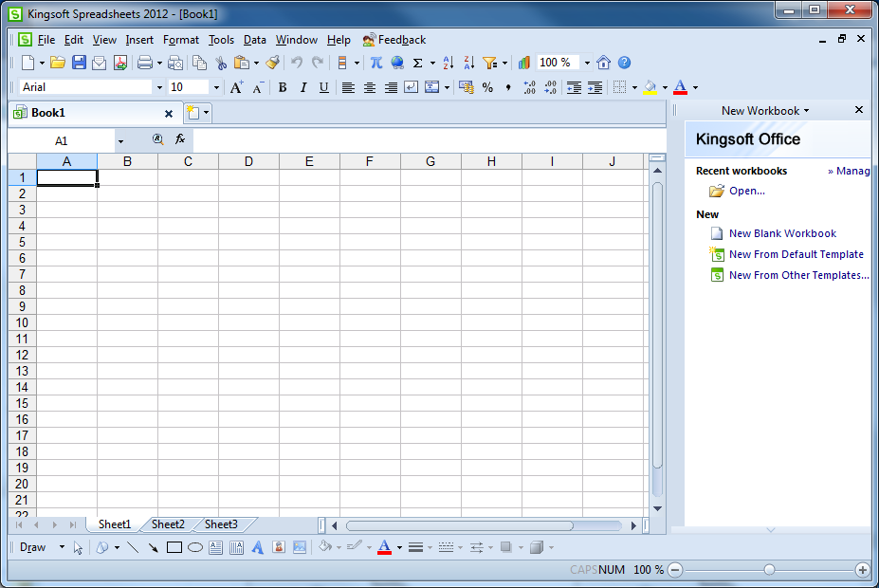Screen dimensions: 879x588
Task: Toggle the Select Objects arrow
Action: point(78,547)
